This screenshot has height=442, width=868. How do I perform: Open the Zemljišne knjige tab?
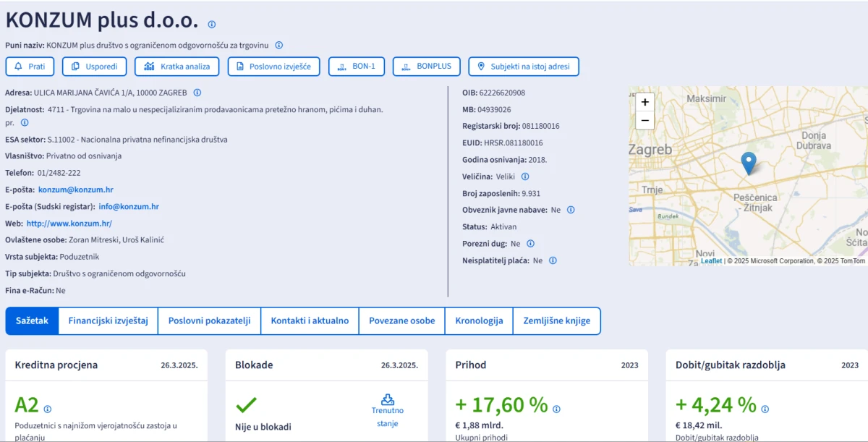click(x=557, y=320)
